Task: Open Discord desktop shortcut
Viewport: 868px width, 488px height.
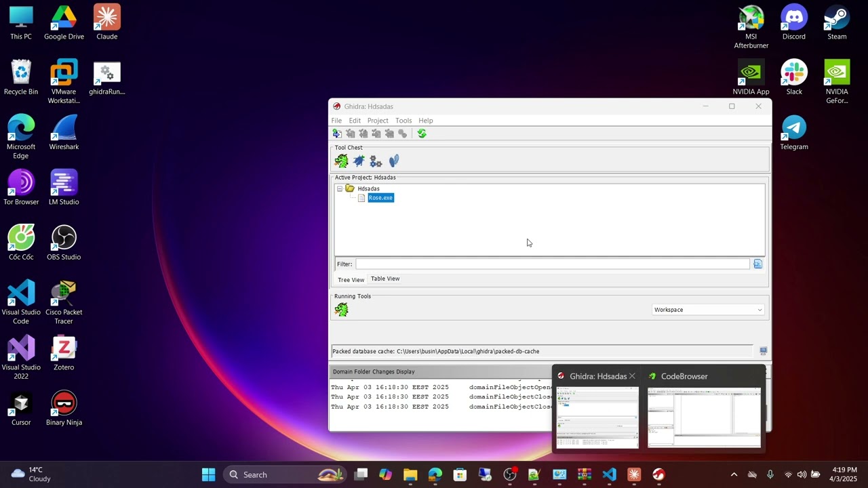Action: [794, 22]
